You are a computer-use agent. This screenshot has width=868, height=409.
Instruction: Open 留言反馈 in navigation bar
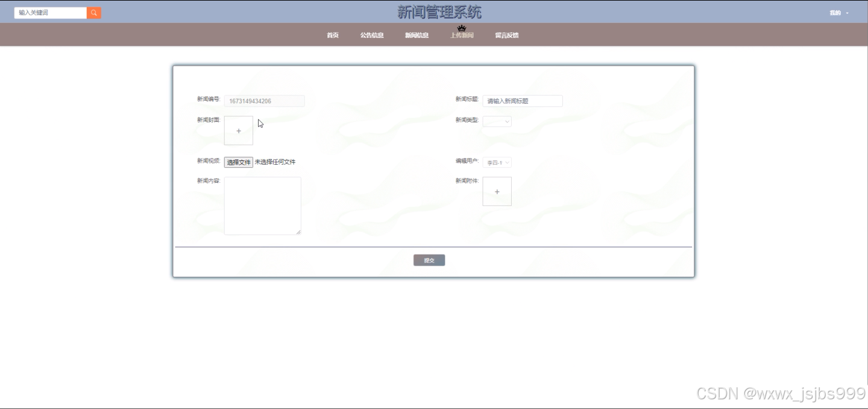(507, 35)
